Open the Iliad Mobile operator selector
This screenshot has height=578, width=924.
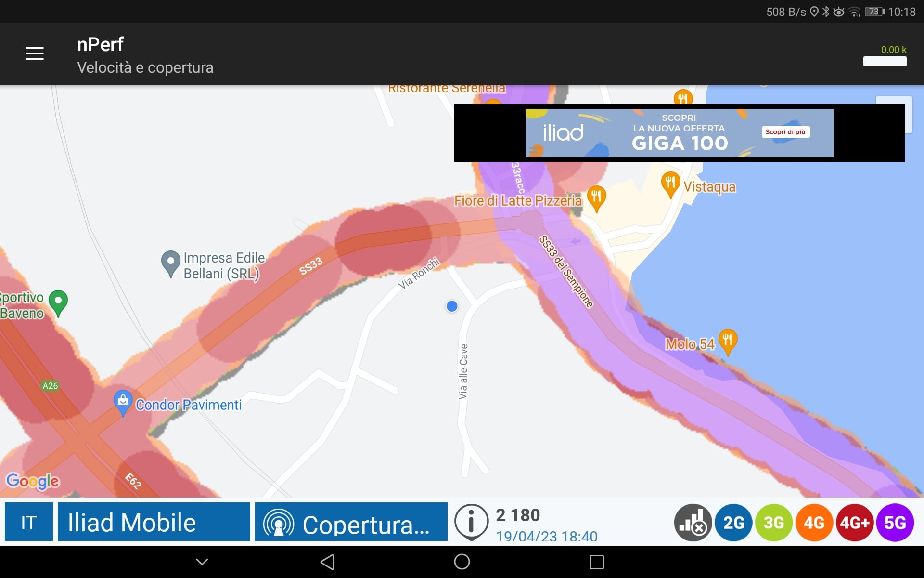pos(154,522)
